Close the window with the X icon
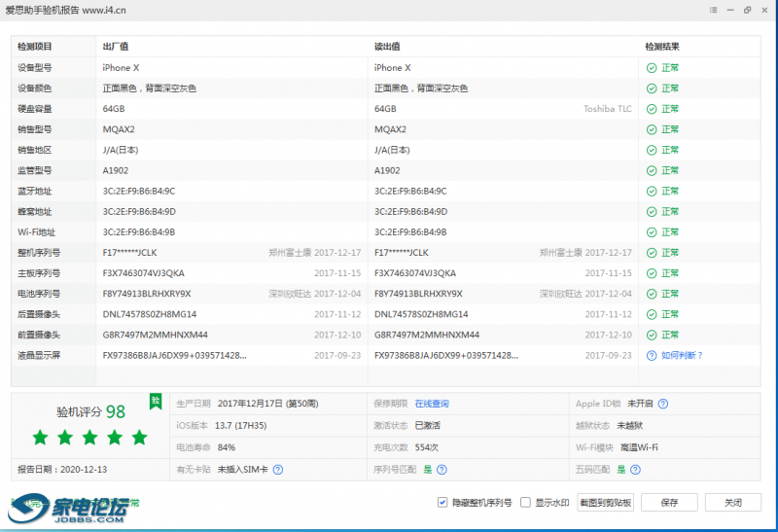Viewport: 778px width, 532px height. point(764,10)
